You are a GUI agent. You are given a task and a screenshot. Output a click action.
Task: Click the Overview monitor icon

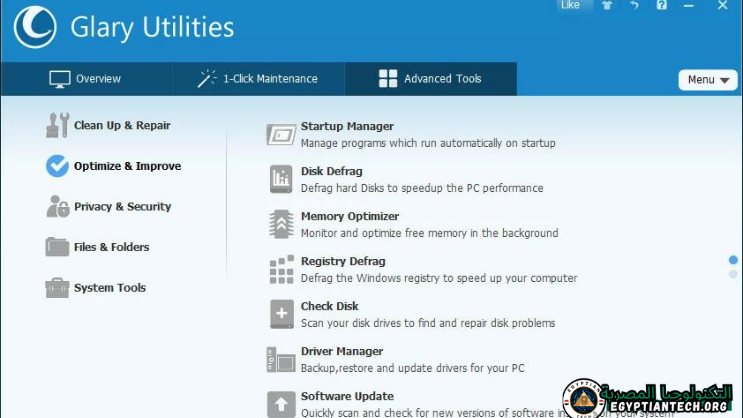pos(60,79)
